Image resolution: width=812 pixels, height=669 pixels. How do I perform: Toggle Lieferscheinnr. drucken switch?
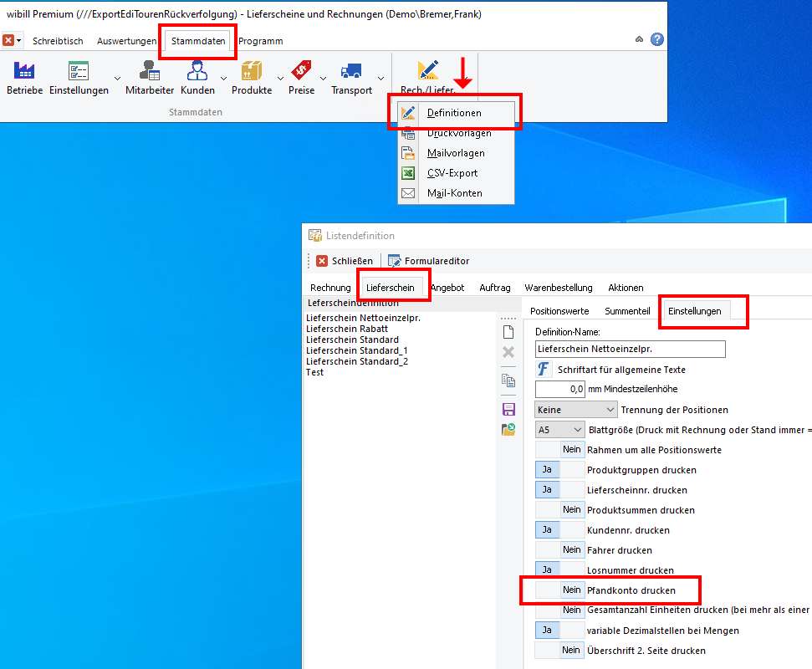coord(559,490)
